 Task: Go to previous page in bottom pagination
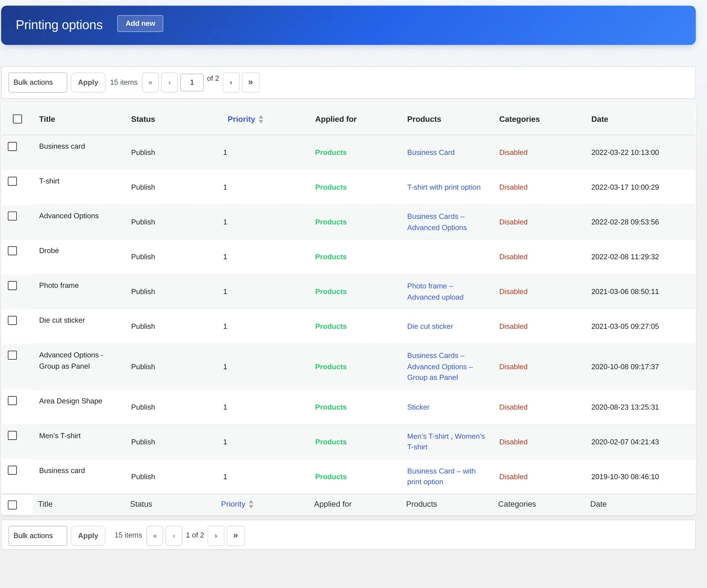click(x=174, y=536)
